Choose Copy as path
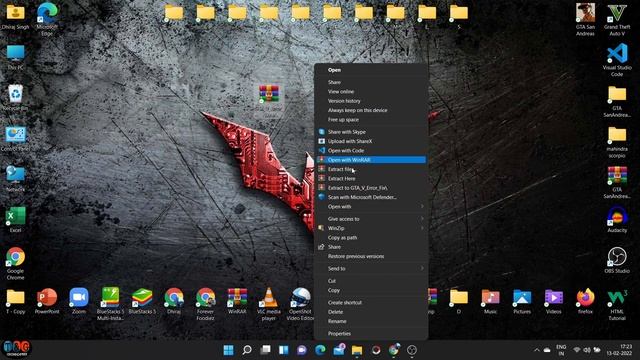 coord(371,238)
